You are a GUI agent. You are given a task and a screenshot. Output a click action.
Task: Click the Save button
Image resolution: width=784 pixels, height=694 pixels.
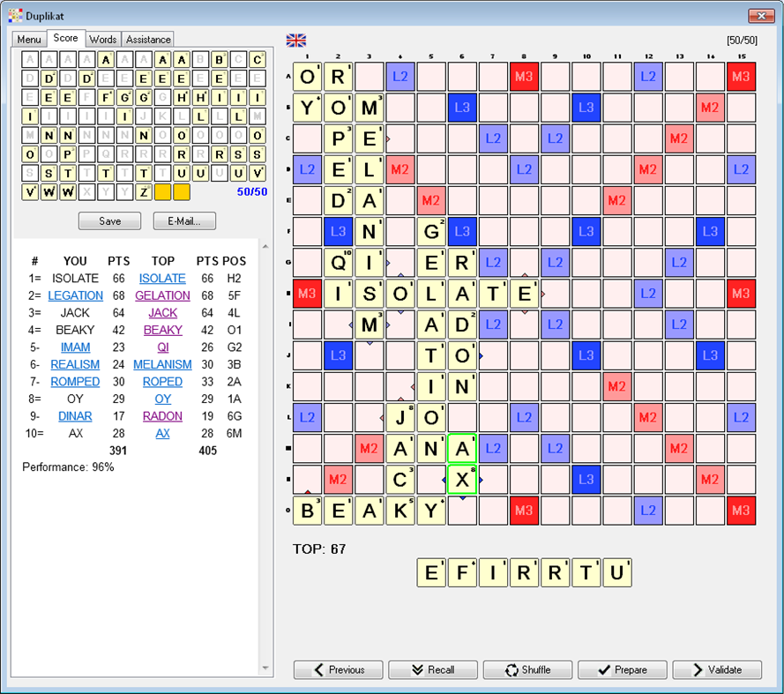[109, 221]
